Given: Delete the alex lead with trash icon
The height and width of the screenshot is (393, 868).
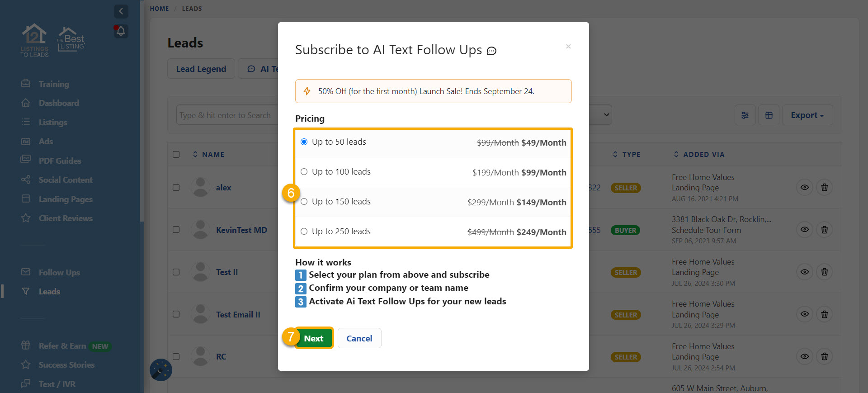Looking at the screenshot, I should click(x=824, y=187).
